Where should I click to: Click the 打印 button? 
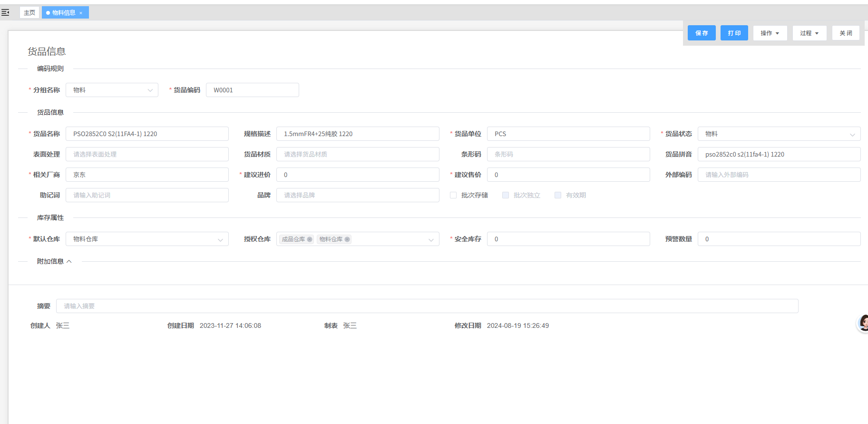pyautogui.click(x=734, y=33)
